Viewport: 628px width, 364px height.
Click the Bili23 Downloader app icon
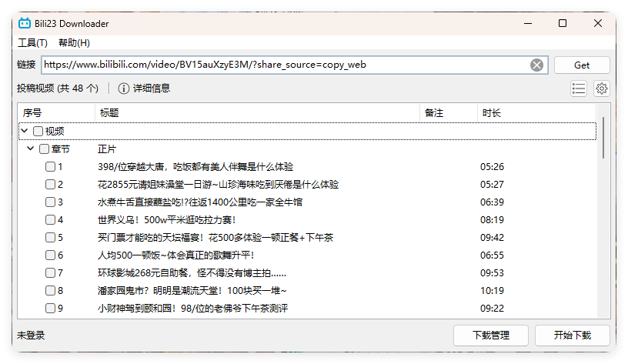[25, 23]
